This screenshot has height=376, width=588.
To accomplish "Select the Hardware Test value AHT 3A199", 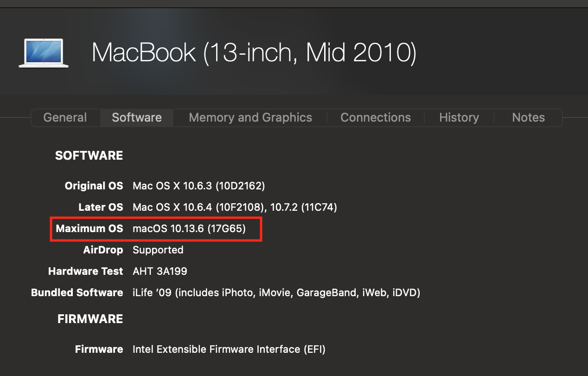I will (160, 271).
